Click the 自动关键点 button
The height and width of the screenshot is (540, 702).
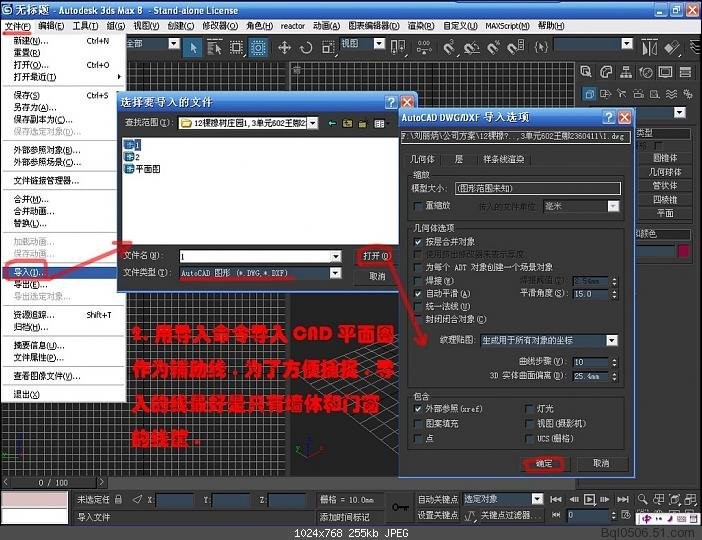point(437,499)
